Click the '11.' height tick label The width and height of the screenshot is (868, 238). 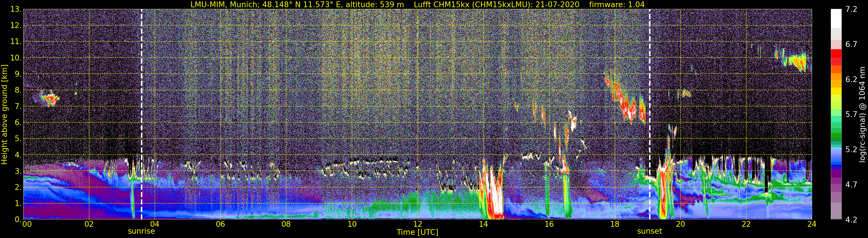(16, 41)
